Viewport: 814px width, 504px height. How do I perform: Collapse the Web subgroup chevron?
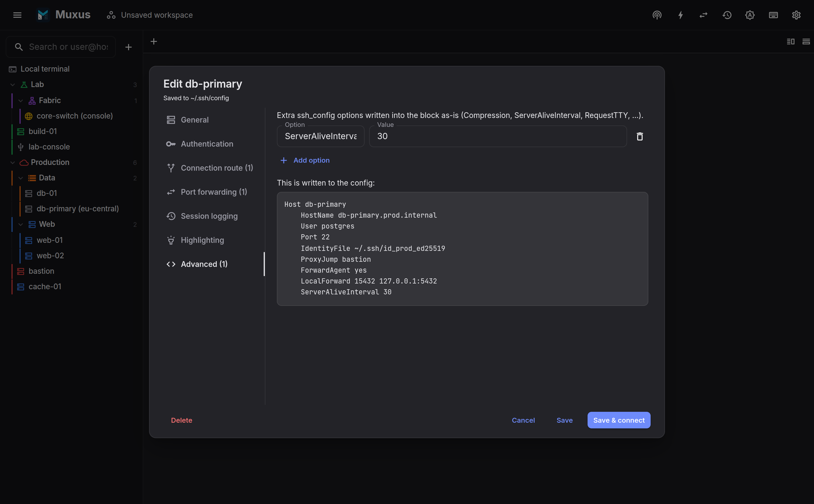21,224
